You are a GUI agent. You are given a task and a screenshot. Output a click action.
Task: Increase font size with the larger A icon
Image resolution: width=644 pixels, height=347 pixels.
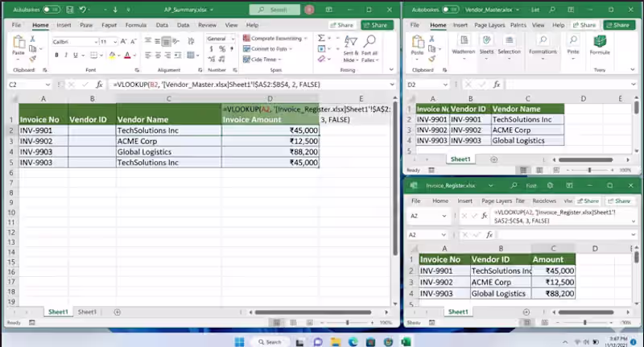pos(123,42)
